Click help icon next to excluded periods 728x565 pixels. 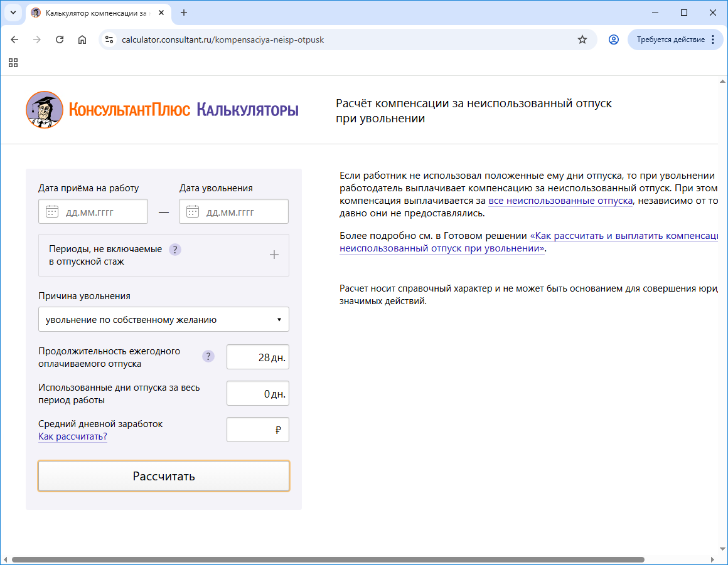click(x=175, y=250)
